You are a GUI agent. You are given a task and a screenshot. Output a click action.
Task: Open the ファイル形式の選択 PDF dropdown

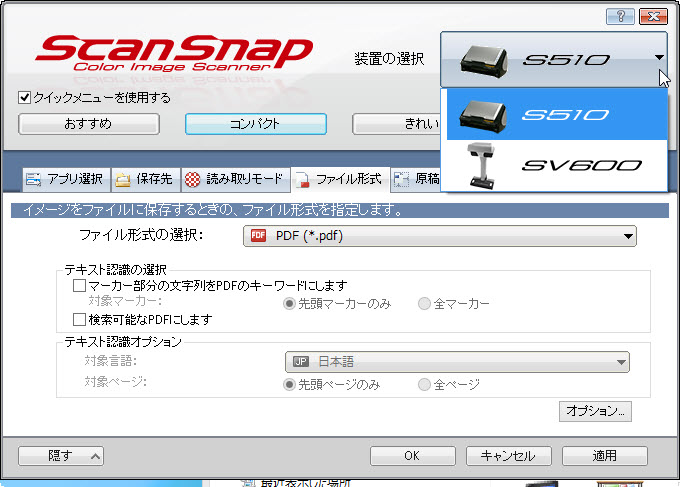click(x=440, y=236)
